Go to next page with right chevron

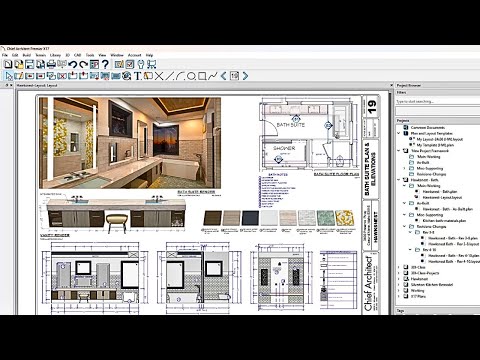[245, 76]
